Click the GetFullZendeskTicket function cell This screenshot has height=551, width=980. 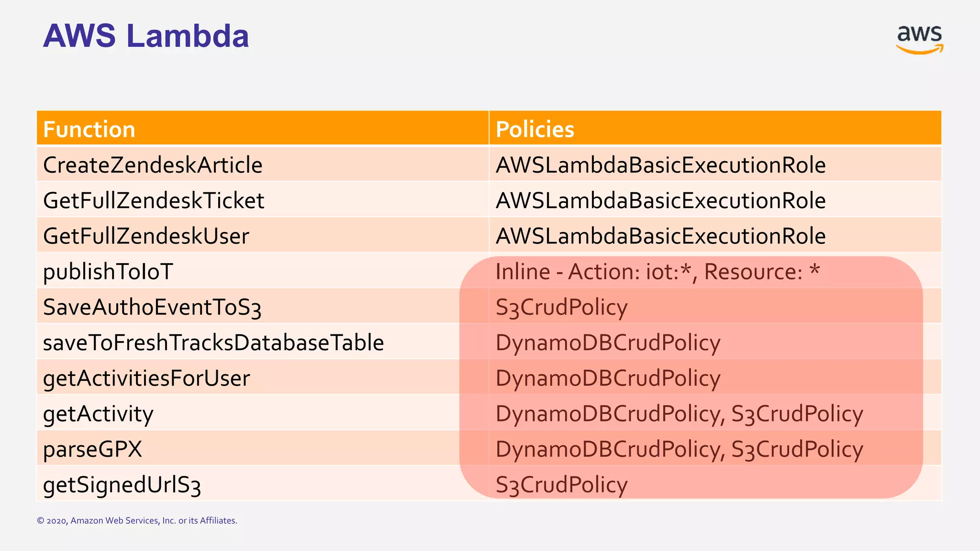pyautogui.click(x=153, y=200)
